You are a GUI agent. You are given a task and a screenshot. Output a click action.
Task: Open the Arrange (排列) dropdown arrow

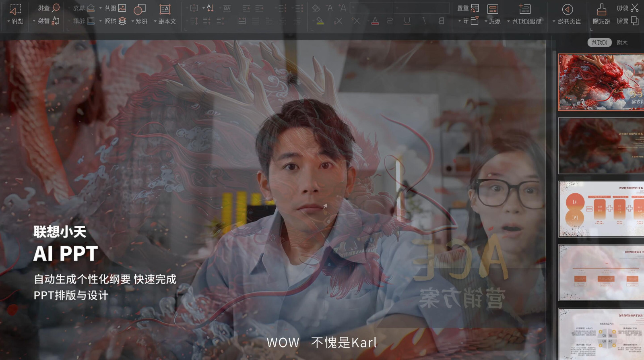tap(101, 21)
